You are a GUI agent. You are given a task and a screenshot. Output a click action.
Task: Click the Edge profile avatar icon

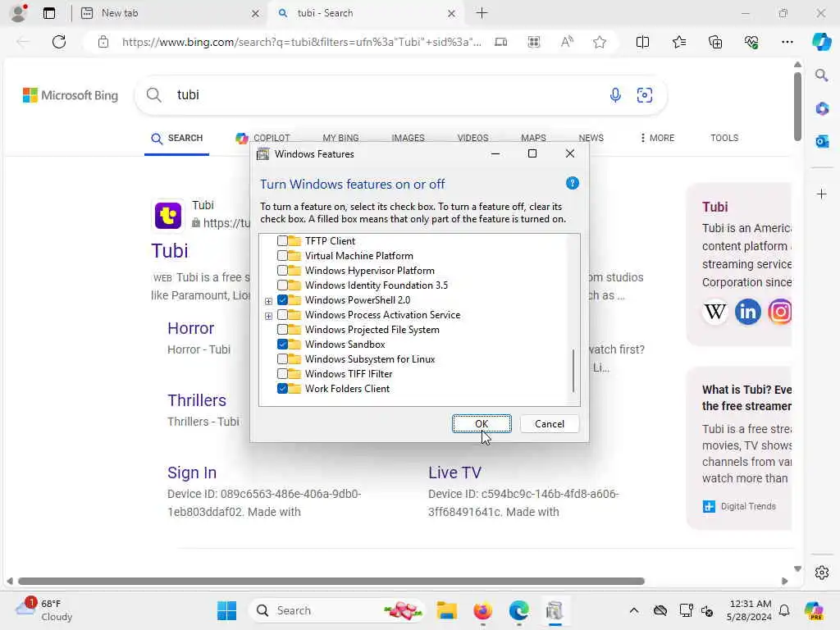[x=19, y=13]
